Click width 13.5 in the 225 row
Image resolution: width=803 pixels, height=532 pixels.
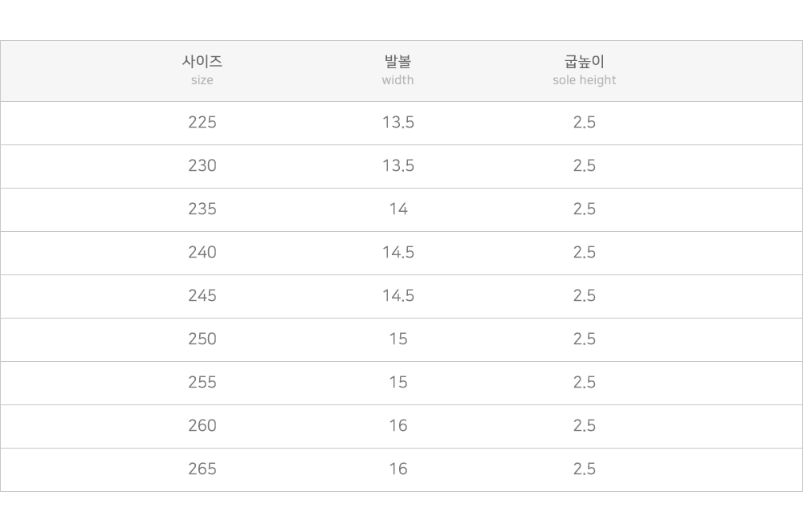pos(398,122)
